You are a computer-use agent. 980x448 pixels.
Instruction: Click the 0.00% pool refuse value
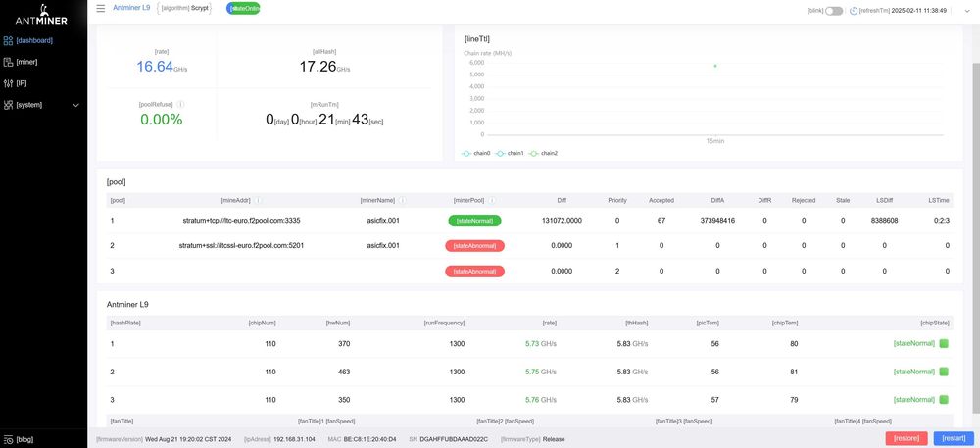[162, 120]
